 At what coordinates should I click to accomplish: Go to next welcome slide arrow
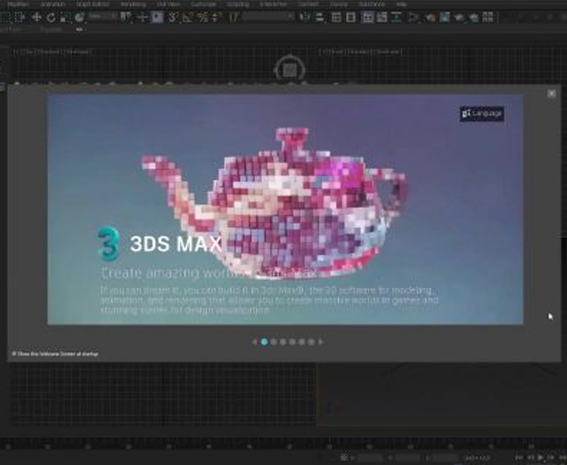321,342
